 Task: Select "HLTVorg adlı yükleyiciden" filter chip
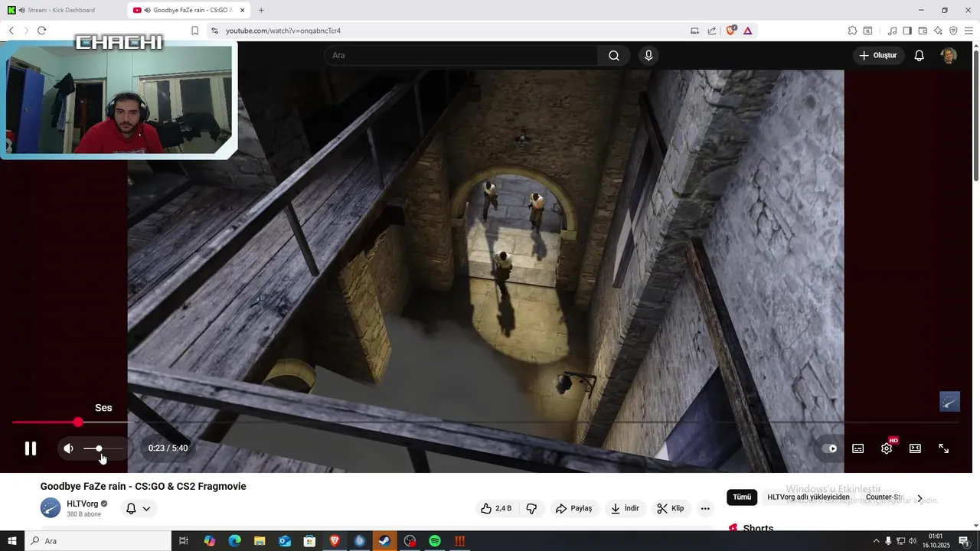(x=808, y=497)
